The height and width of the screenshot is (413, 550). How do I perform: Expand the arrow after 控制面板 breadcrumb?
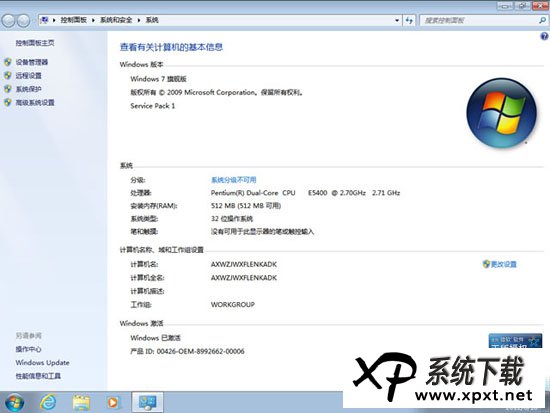93,20
